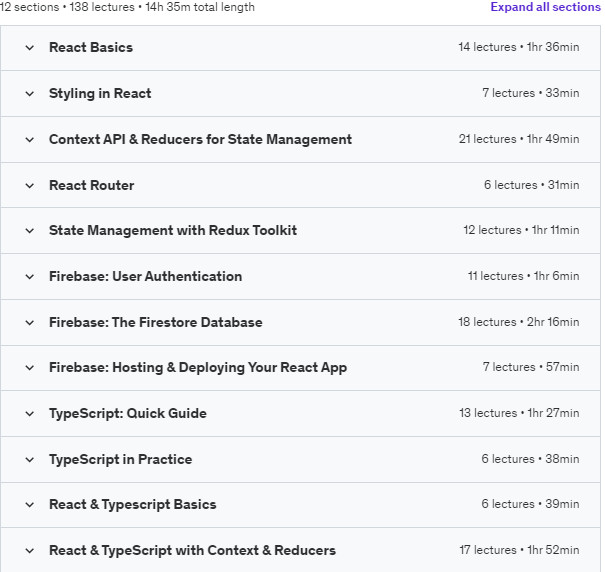605x572 pixels.
Task: Click the 6 lectures • 38min text
Action: pyautogui.click(x=530, y=459)
